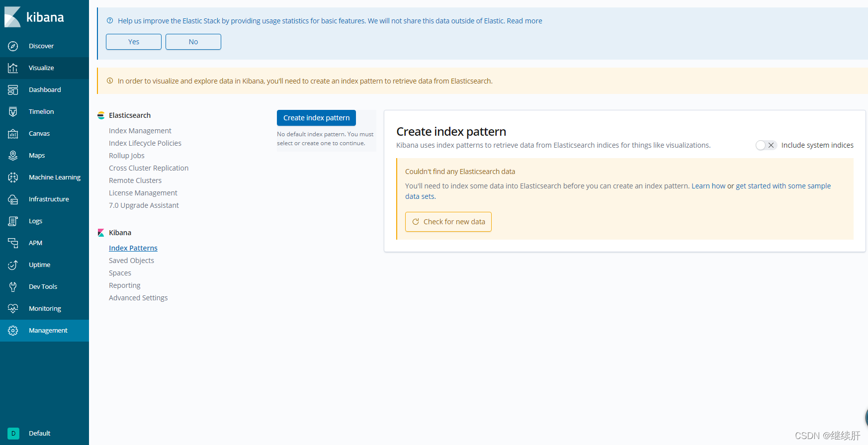868x445 pixels.
Task: Open Index Patterns link
Action: click(133, 248)
